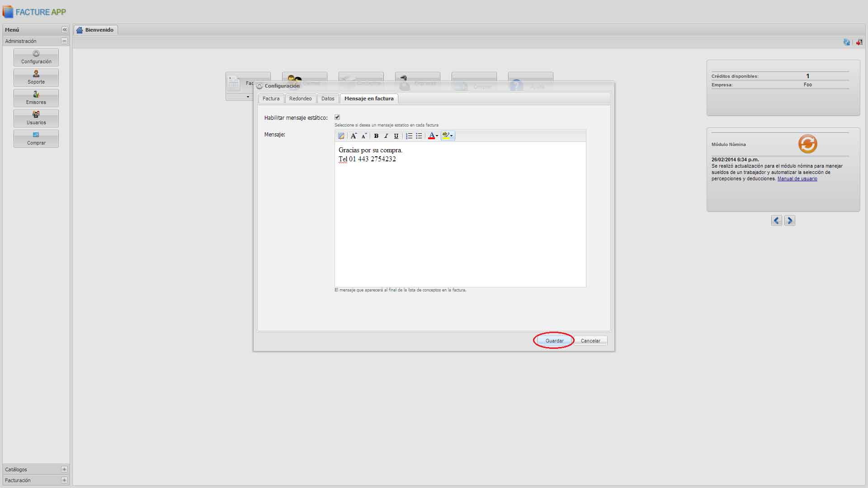This screenshot has height=488, width=868.
Task: Expand the Catálogos menu section
Action: coord(64,469)
